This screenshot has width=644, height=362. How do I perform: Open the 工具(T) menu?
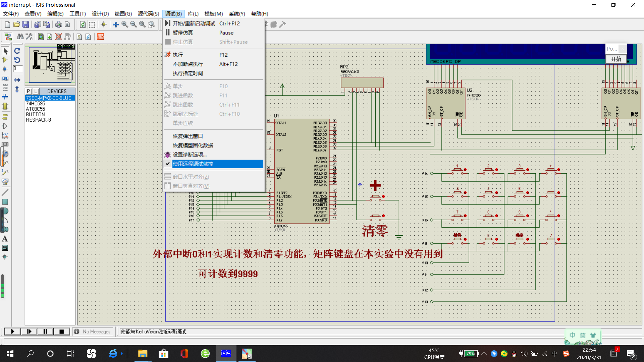coord(77,14)
